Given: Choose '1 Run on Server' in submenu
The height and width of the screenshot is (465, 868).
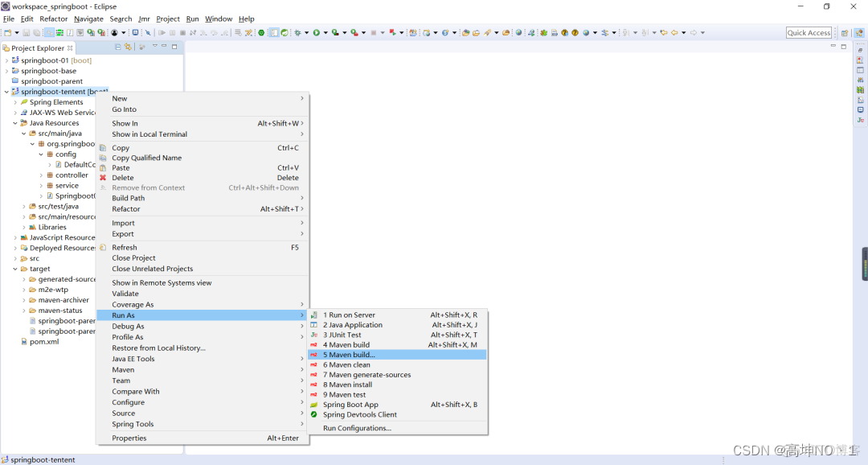Looking at the screenshot, I should point(398,315).
